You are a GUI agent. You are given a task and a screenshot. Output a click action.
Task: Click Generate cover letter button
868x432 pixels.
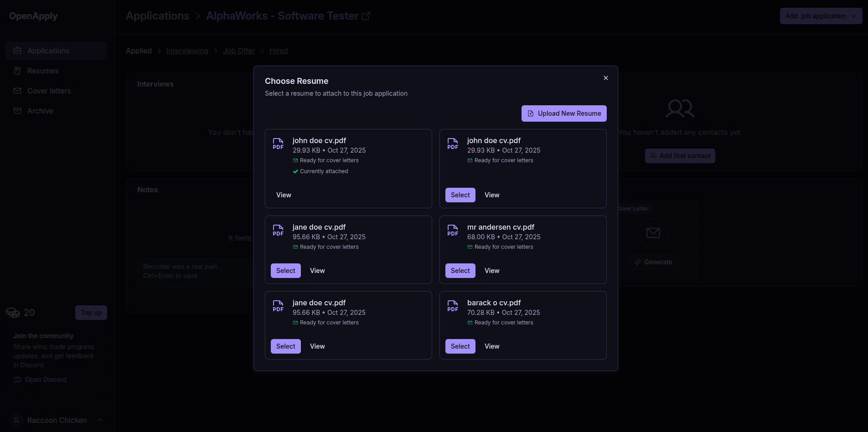653,262
